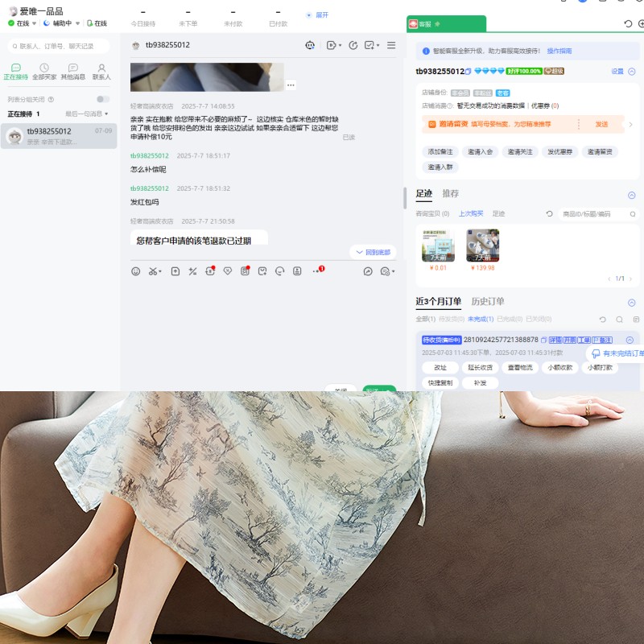644x644 pixels.
Task: Open the emoji picker in chat toolbar
Action: tap(135, 271)
